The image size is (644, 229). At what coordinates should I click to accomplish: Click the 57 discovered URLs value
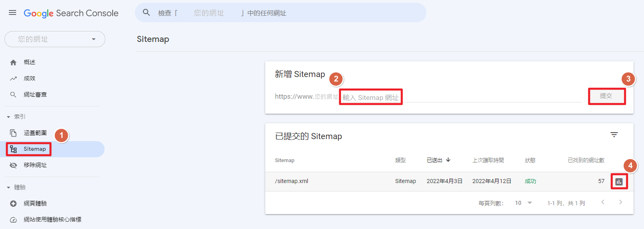pyautogui.click(x=601, y=181)
